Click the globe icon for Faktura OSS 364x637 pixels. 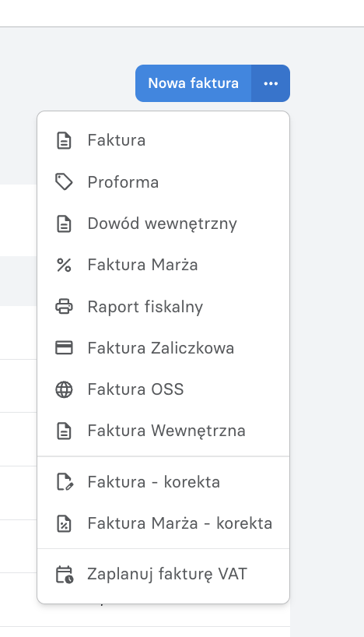(x=64, y=389)
